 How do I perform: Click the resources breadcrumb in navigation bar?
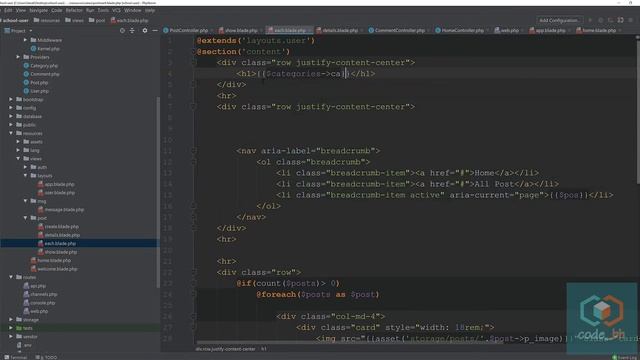point(47,20)
